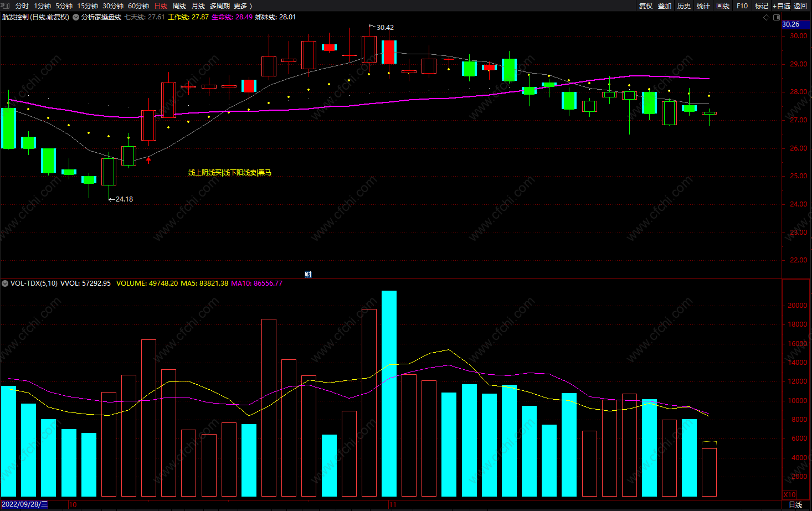812x511 pixels.
Task: Click the X10 volume scale label
Action: coord(789,494)
